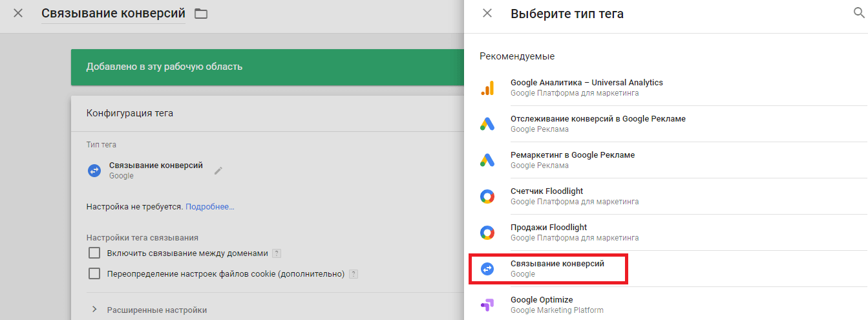Screen dimensions: 868x320
Task: Click the Floodlight counter icon
Action: point(487,197)
